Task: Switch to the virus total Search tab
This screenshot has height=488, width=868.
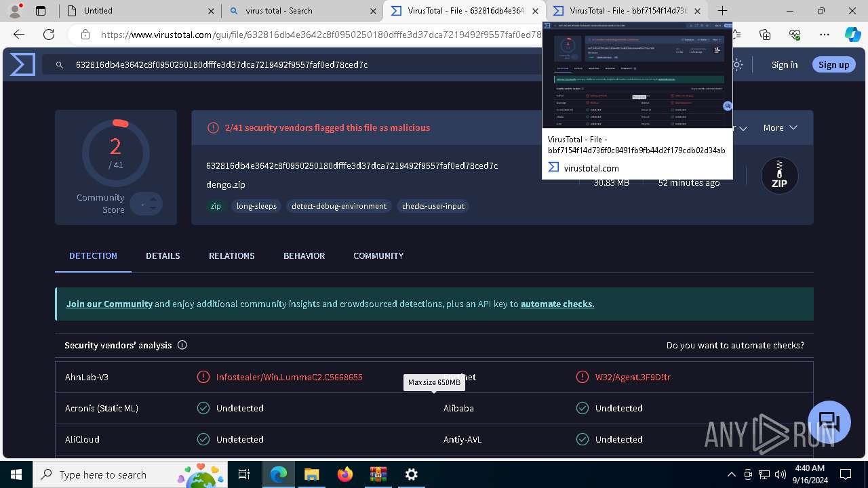Action: click(x=302, y=11)
